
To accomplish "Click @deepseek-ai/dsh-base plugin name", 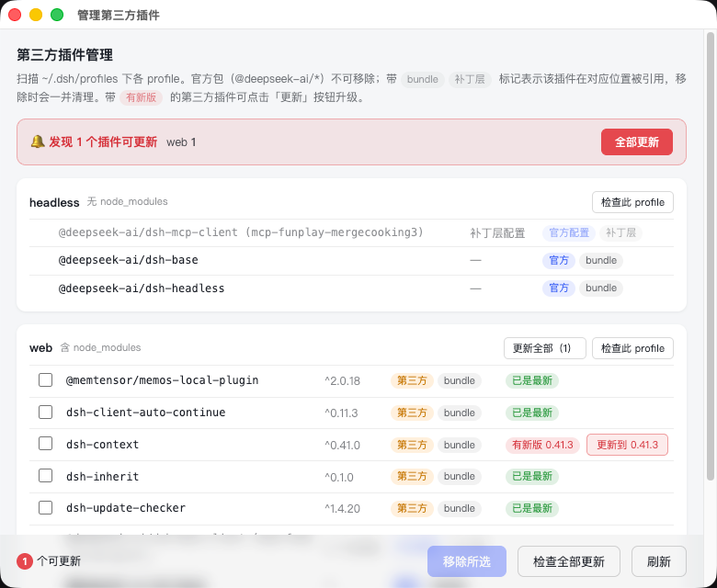I will coord(129,260).
